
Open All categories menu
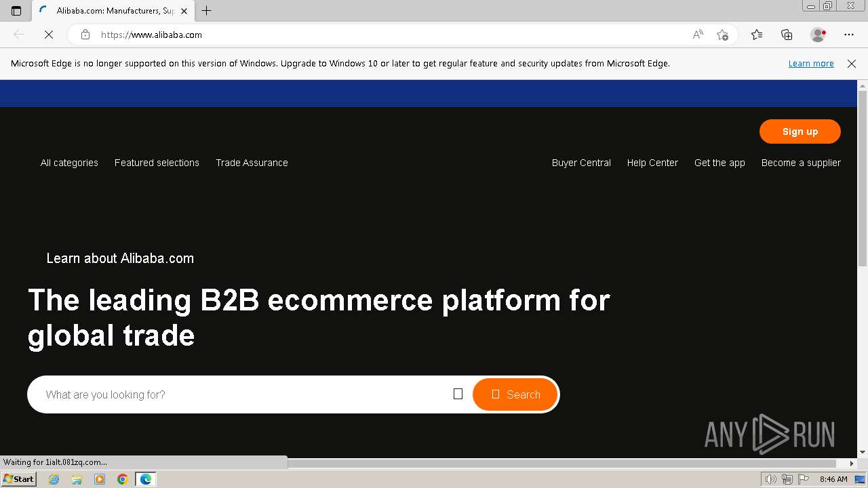[x=69, y=163]
